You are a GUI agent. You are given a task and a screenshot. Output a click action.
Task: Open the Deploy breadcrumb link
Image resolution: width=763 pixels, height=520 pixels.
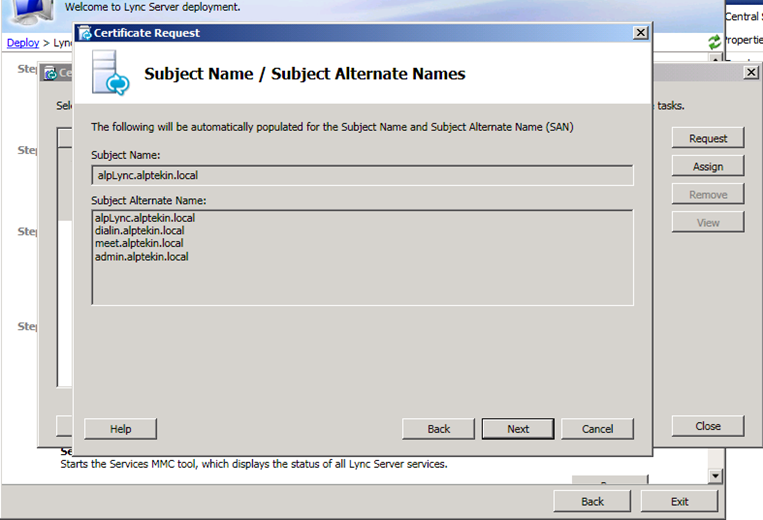click(x=23, y=43)
